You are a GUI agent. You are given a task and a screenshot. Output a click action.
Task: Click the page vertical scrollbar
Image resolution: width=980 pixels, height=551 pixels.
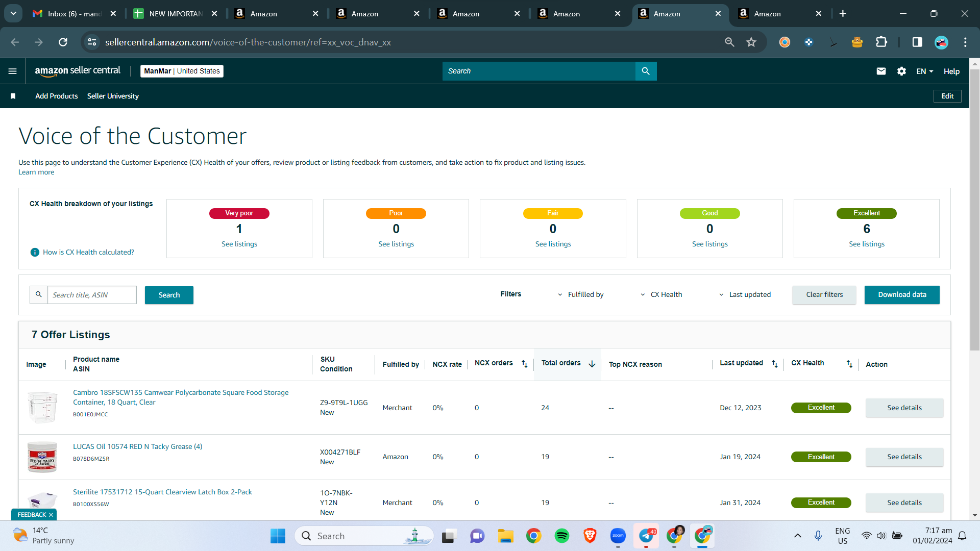(x=975, y=209)
